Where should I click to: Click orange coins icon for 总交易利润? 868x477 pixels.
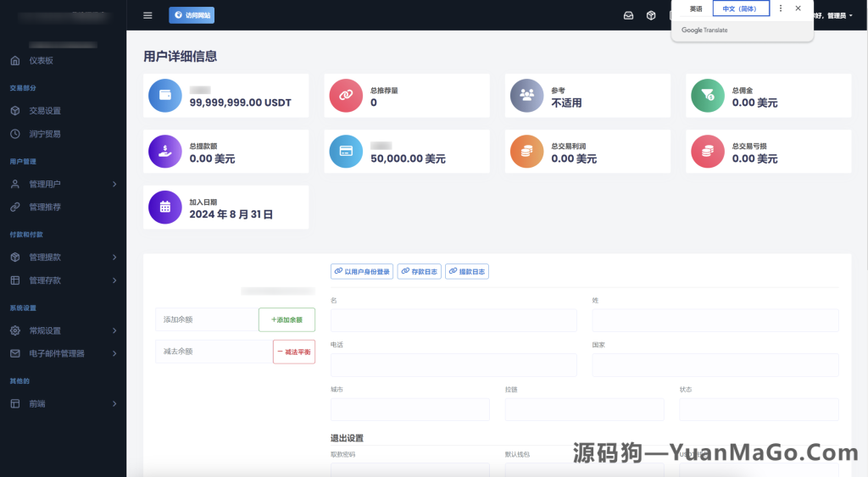coord(527,151)
